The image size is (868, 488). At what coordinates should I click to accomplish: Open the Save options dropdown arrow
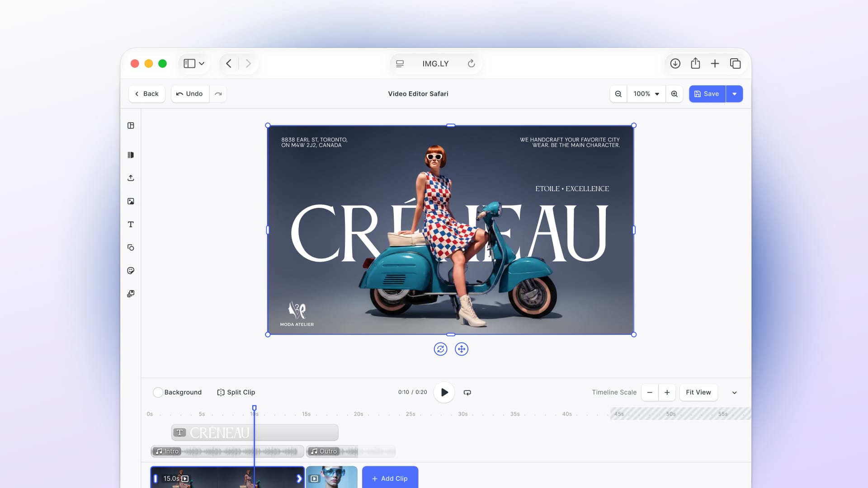pyautogui.click(x=735, y=94)
